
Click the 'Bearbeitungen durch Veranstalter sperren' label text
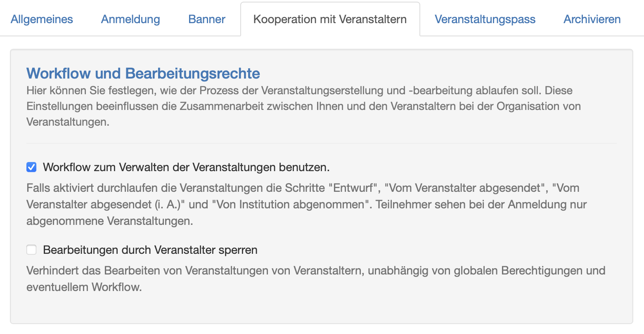click(150, 250)
